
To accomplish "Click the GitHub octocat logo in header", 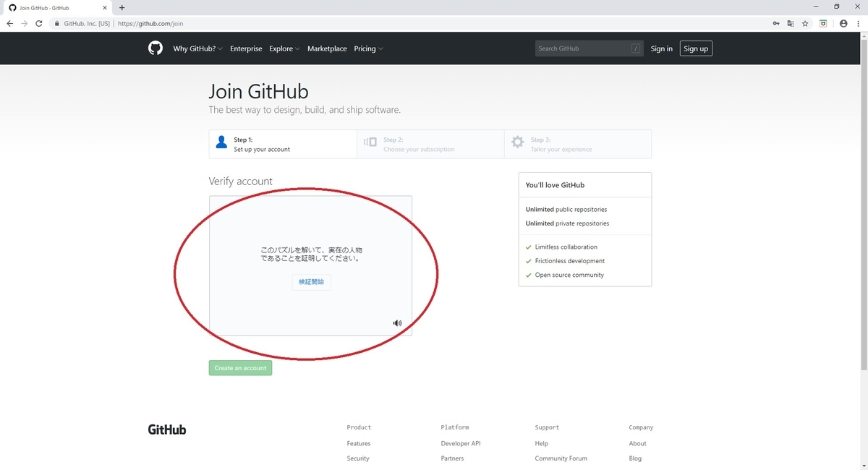I will pyautogui.click(x=156, y=48).
